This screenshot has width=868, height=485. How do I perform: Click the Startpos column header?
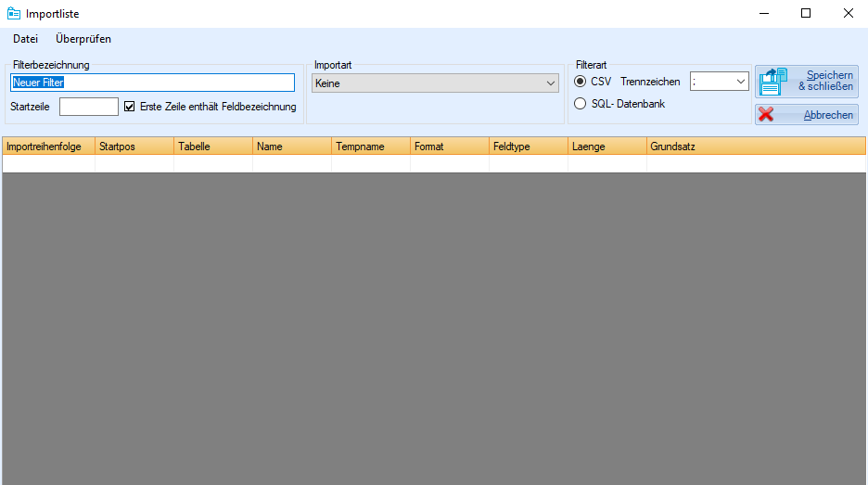click(134, 147)
